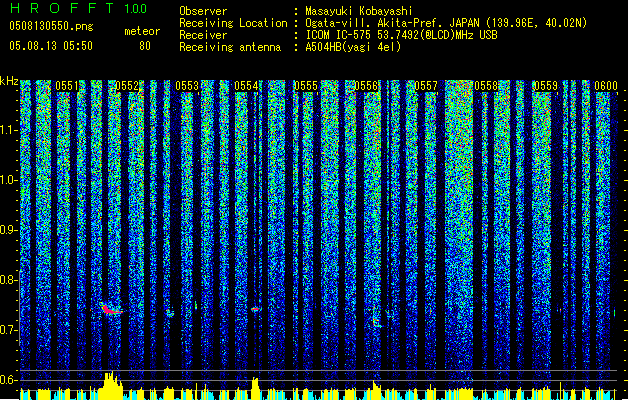Click the 0556 time marker
The width and height of the screenshot is (629, 400).
[x=366, y=86]
